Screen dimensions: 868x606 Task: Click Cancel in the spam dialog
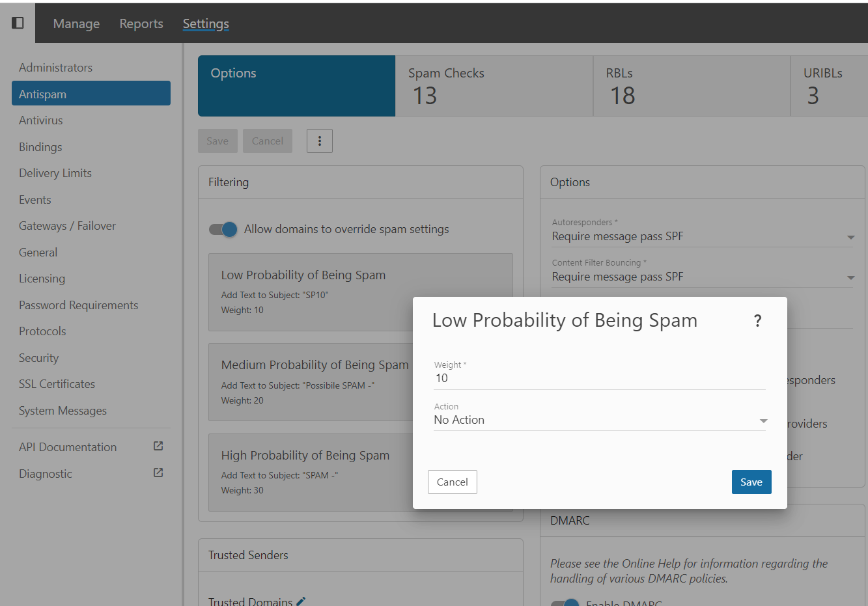click(452, 482)
